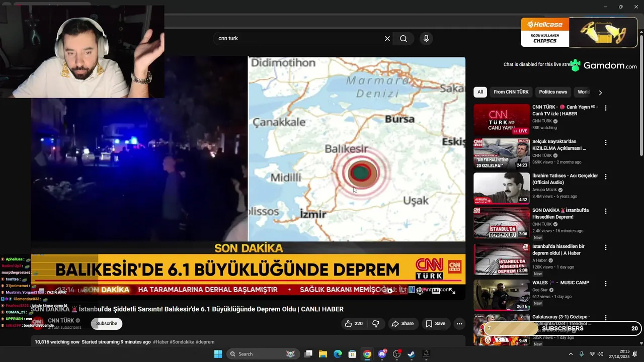Switch to Google Chrome in taskbar

click(367, 354)
